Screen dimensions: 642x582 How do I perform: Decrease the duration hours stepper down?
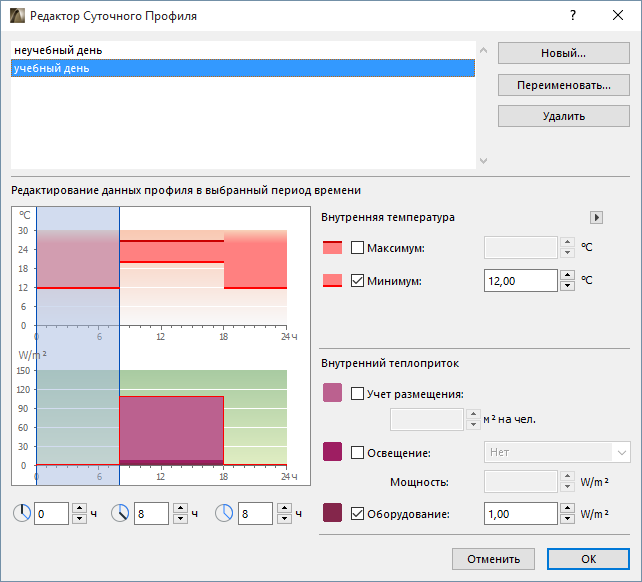(284, 519)
